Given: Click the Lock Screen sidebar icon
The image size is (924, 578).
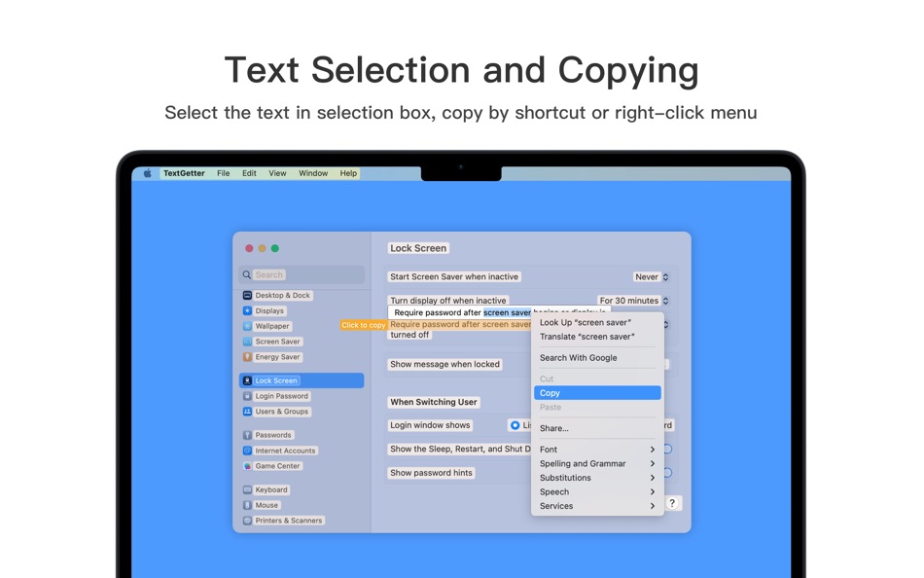Looking at the screenshot, I should [247, 380].
